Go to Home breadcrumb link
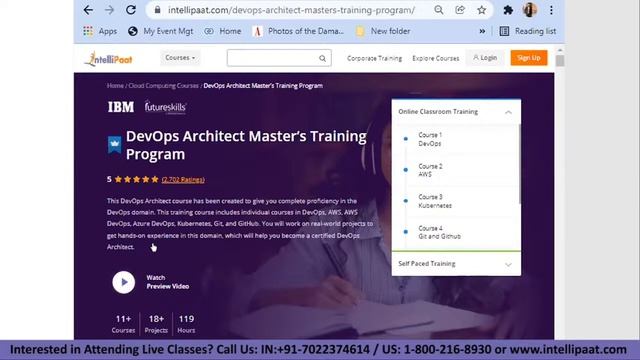Viewport: 640px width, 360px height. coord(115,86)
